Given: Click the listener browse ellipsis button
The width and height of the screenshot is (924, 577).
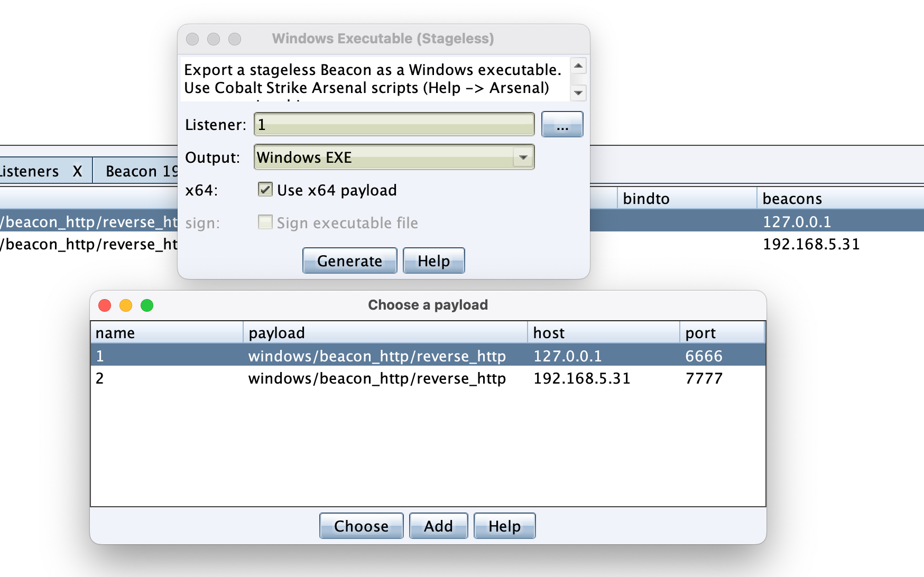Looking at the screenshot, I should [562, 125].
